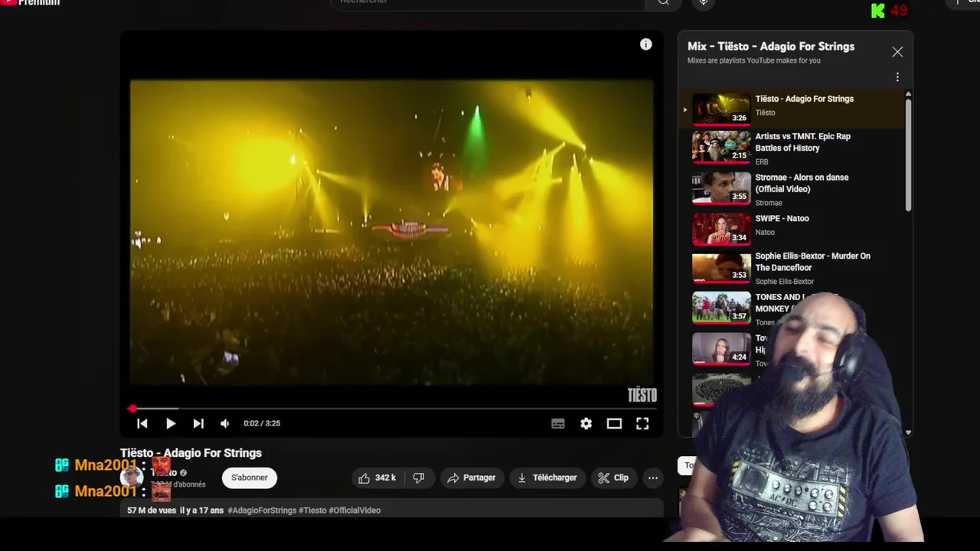The image size is (980, 551).
Task: Start voice search microphone
Action: pyautogui.click(x=703, y=2)
